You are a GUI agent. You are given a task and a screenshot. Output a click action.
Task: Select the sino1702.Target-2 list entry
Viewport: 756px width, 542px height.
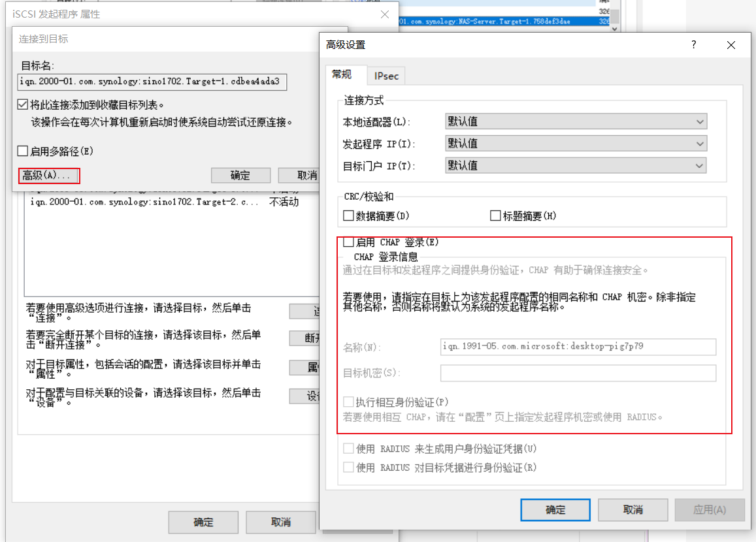click(145, 202)
